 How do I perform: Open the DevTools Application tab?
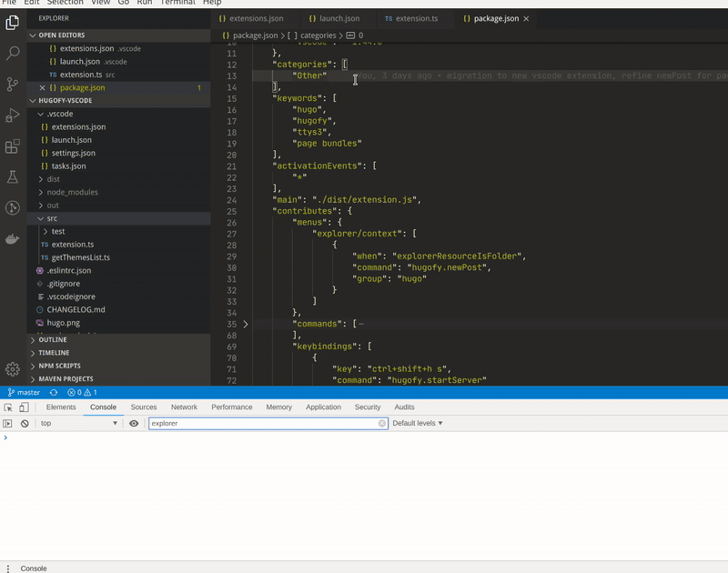pyautogui.click(x=323, y=407)
